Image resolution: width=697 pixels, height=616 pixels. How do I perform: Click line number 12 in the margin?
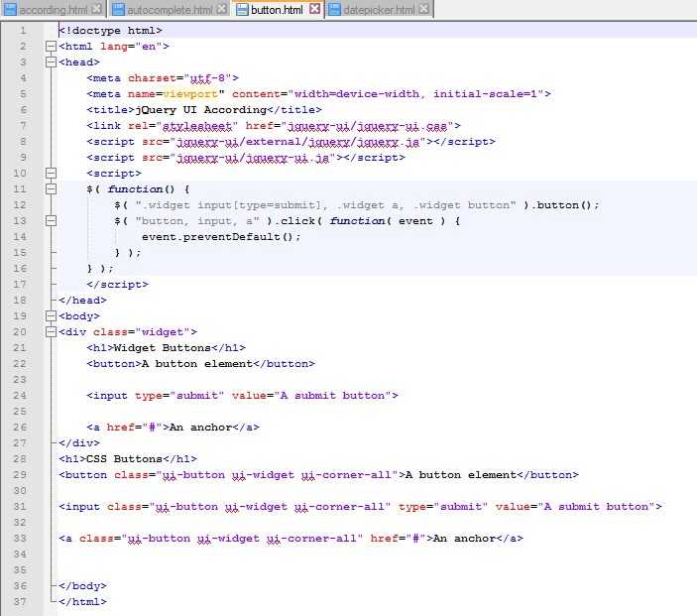coord(20,205)
